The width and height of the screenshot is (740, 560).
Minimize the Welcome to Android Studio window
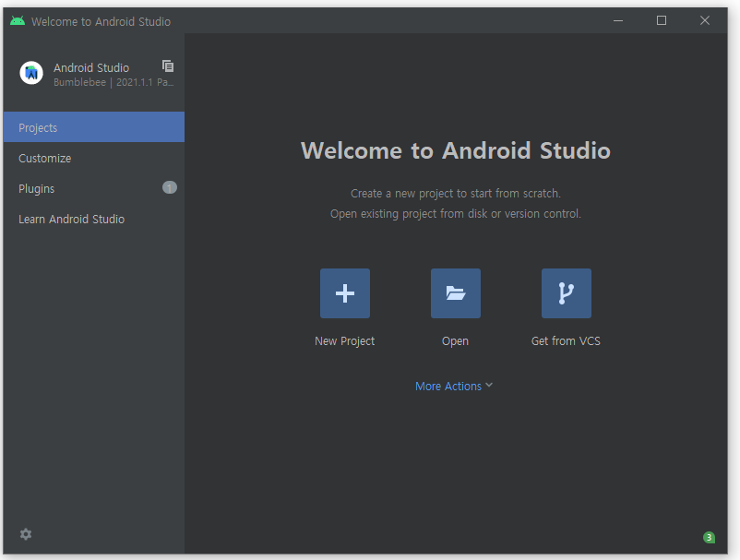(618, 21)
